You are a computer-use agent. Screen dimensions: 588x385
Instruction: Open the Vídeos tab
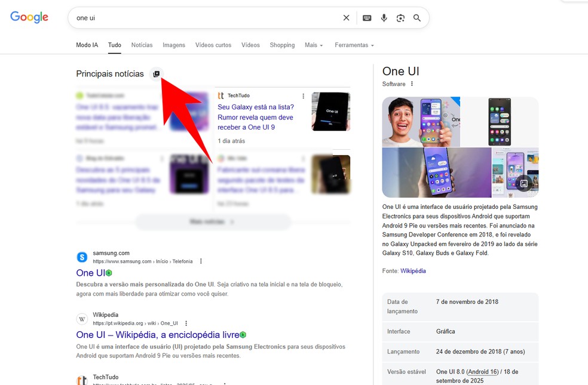click(250, 45)
